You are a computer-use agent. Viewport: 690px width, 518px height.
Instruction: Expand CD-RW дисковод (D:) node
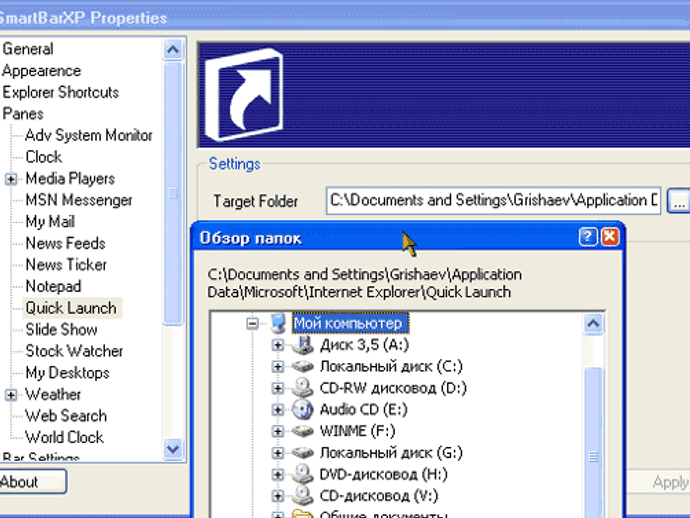(278, 388)
